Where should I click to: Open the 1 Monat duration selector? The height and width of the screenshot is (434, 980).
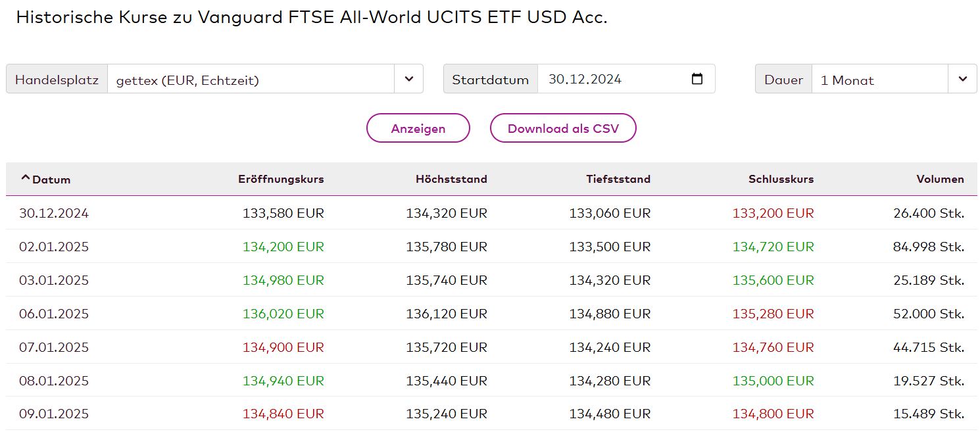894,79
